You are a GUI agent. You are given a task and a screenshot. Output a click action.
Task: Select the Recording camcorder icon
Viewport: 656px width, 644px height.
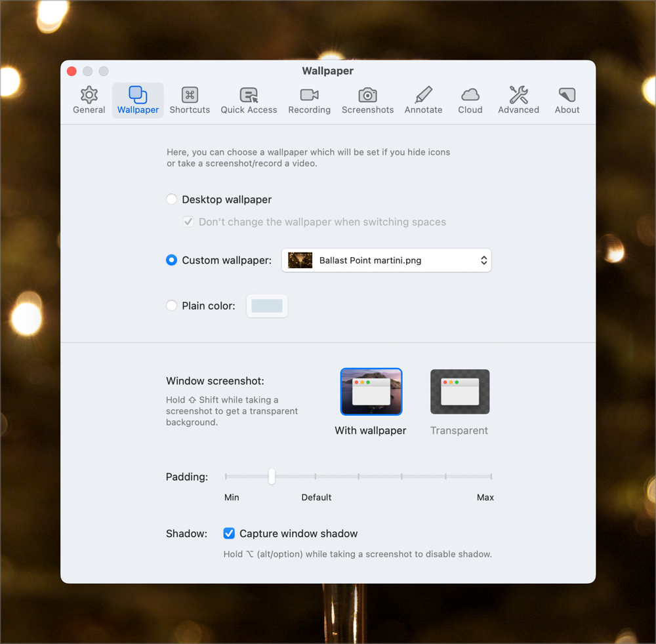[309, 95]
